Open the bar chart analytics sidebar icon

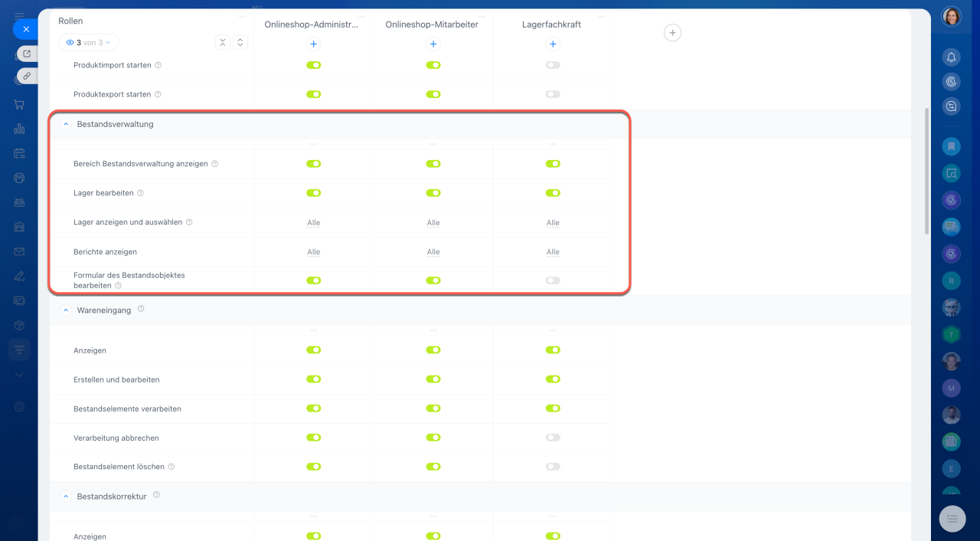pos(19,129)
